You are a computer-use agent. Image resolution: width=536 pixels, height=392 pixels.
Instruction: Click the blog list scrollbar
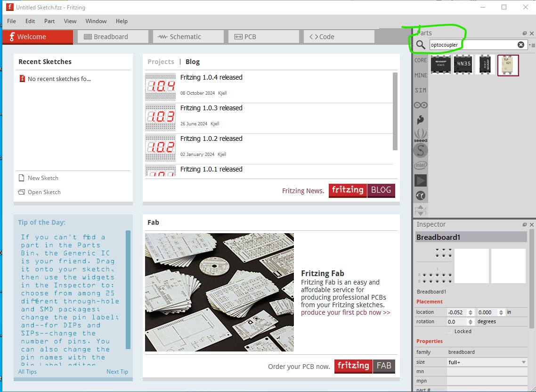[x=395, y=111]
